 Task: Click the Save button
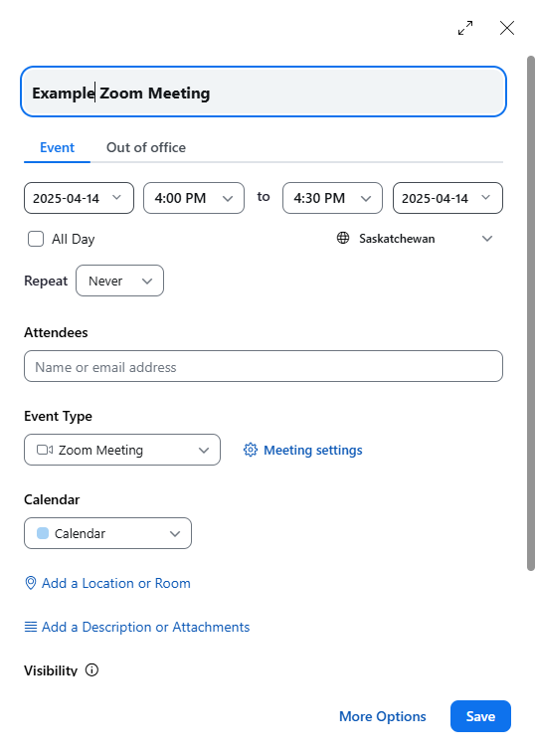coord(480,716)
